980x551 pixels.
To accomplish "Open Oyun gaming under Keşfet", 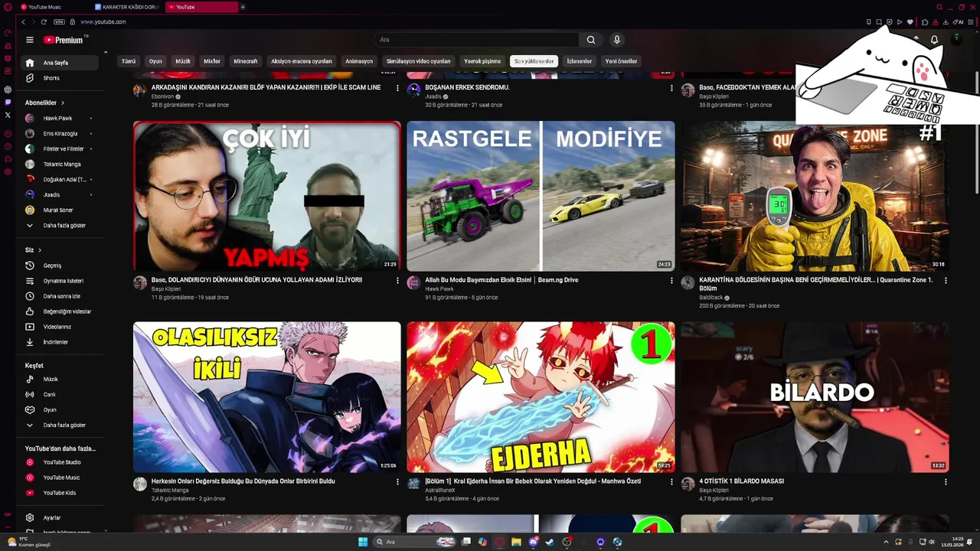I will pyautogui.click(x=50, y=409).
